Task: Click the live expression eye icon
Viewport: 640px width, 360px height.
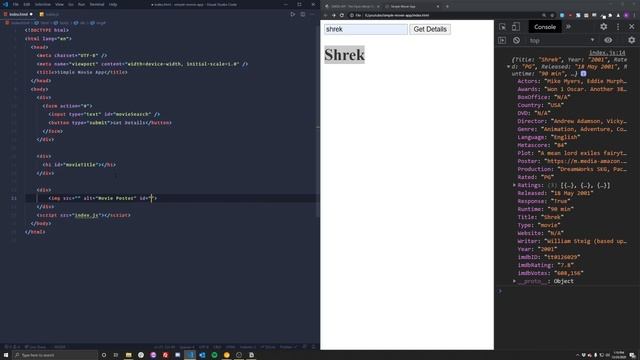Action: 608,40
